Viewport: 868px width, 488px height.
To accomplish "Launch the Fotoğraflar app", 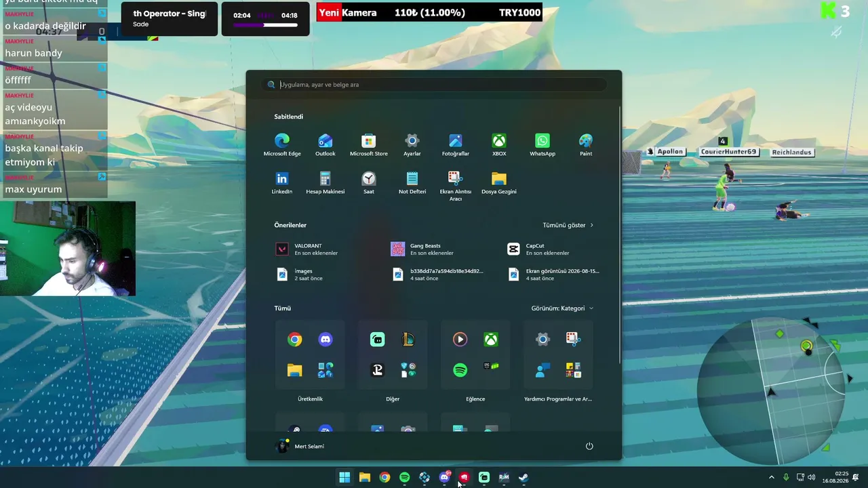I will point(456,145).
